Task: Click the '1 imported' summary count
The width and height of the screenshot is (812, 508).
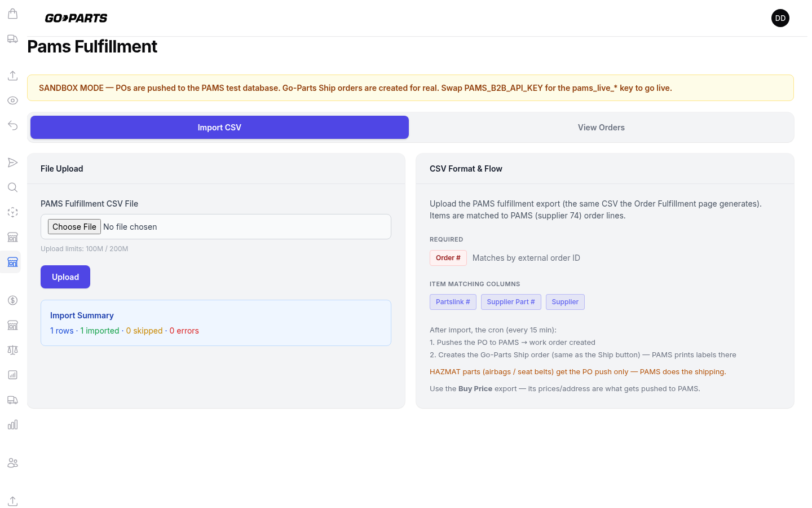Action: point(100,331)
